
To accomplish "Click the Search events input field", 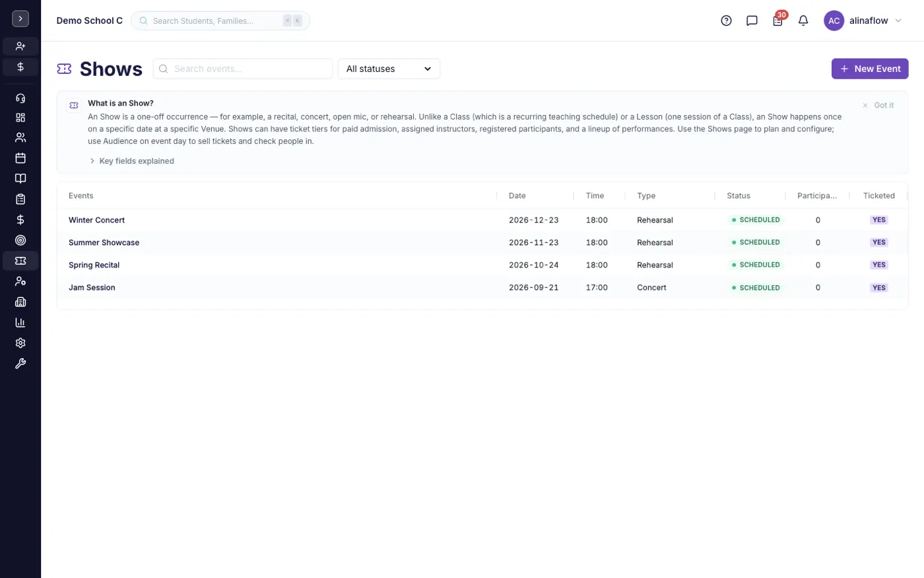I will pos(243,69).
